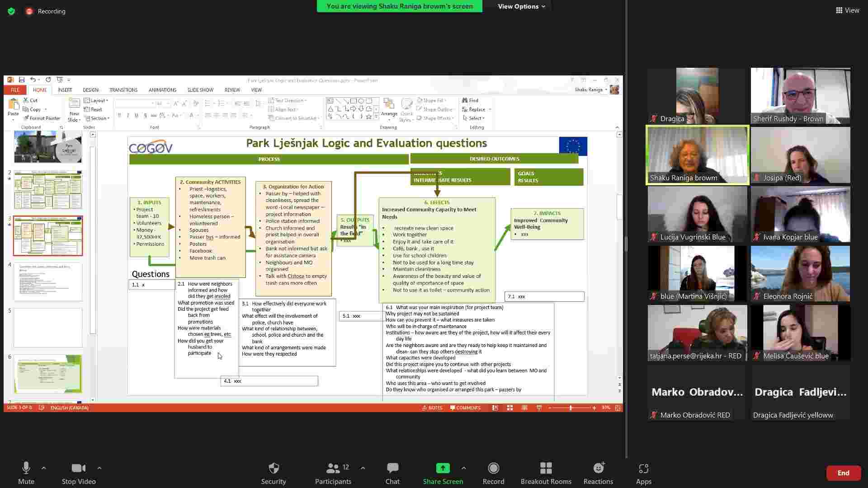The width and height of the screenshot is (868, 488).
Task: Open the SLIDE SHOW ribbon tab
Action: point(200,90)
